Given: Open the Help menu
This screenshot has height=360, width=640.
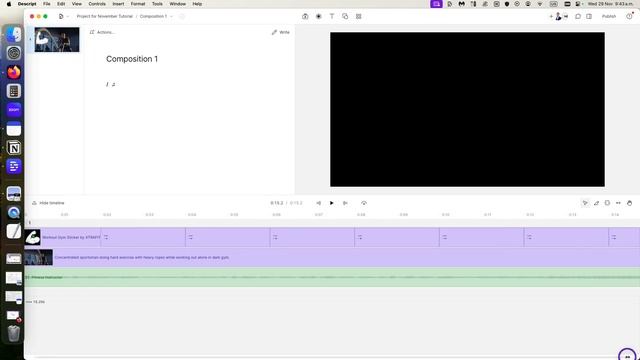Looking at the screenshot, I should 197,4.
